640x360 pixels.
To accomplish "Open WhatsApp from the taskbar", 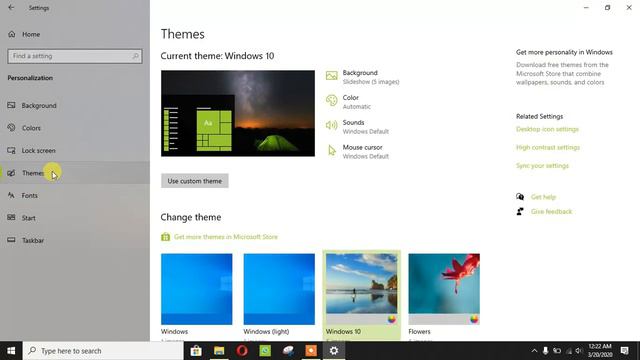I will 265,351.
